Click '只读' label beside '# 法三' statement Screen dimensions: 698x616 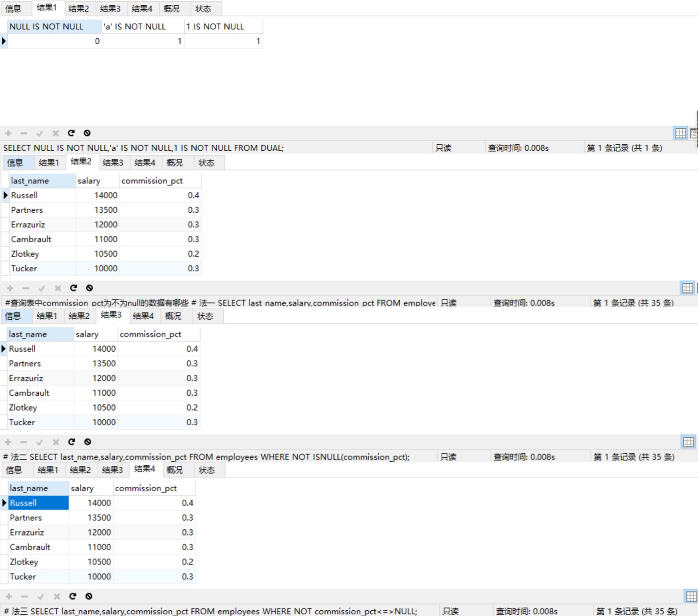450,612
